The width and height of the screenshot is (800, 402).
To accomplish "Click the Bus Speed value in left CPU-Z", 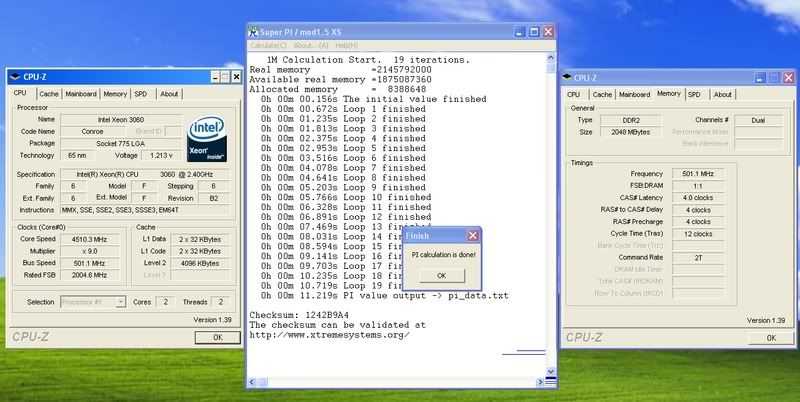I will pos(90,263).
